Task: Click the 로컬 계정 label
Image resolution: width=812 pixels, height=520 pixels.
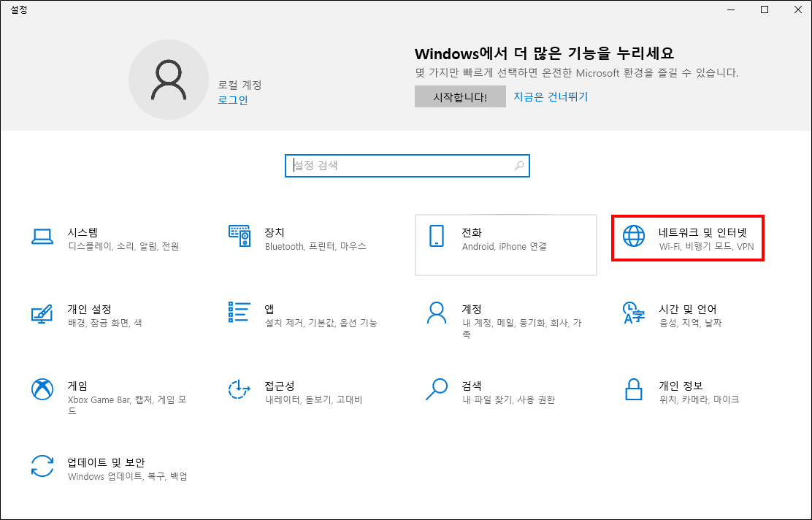Action: coord(240,85)
